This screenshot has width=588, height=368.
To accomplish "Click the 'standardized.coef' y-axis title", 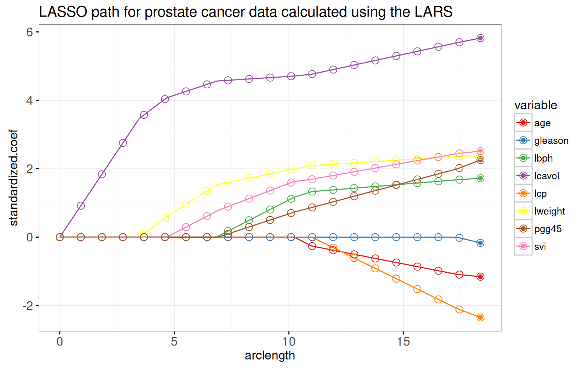I will [x=14, y=177].
